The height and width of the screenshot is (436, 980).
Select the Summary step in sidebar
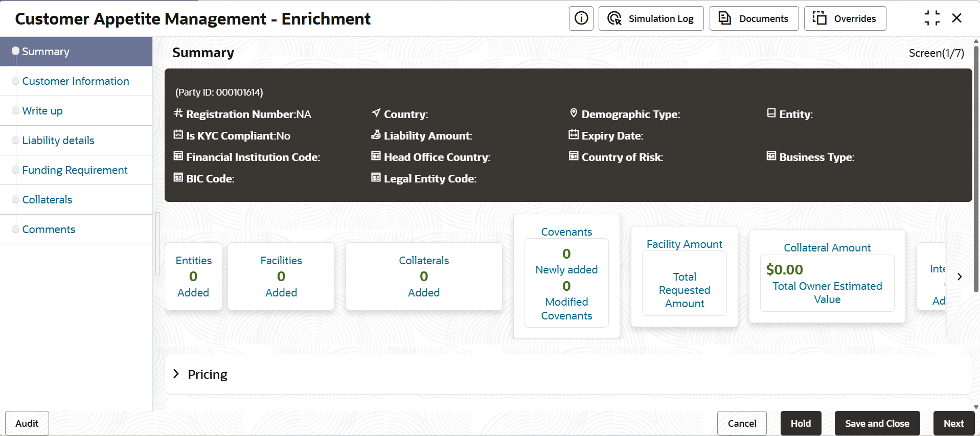76,52
